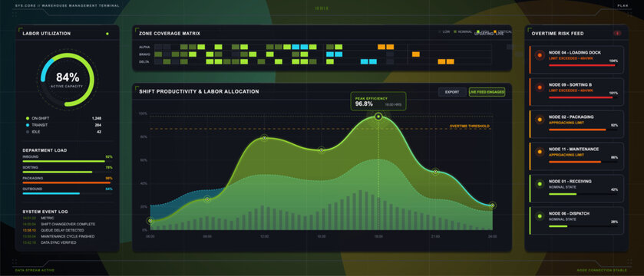This screenshot has width=644, height=276.
Task: Click the Node 06 Dispatch progress bar
Action: [x=583, y=226]
